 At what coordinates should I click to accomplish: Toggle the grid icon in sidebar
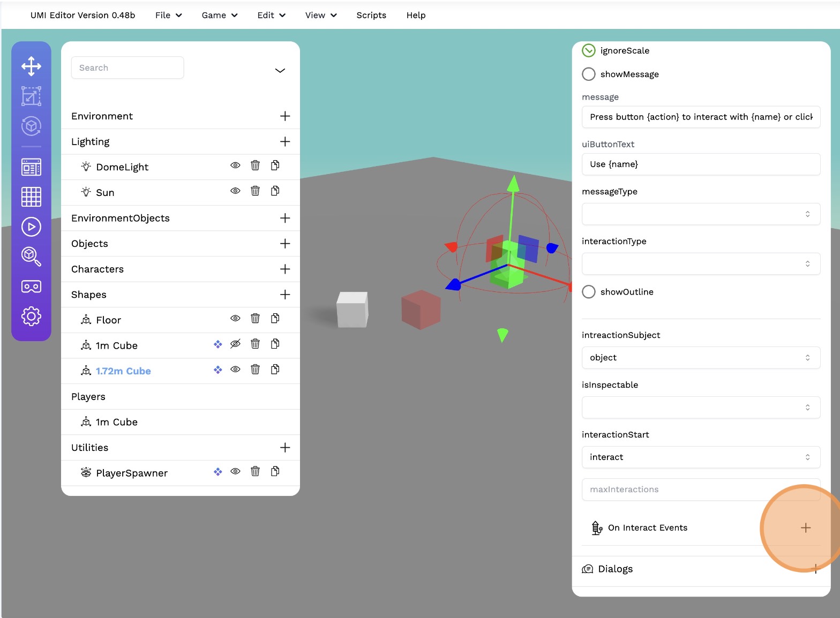coord(31,197)
